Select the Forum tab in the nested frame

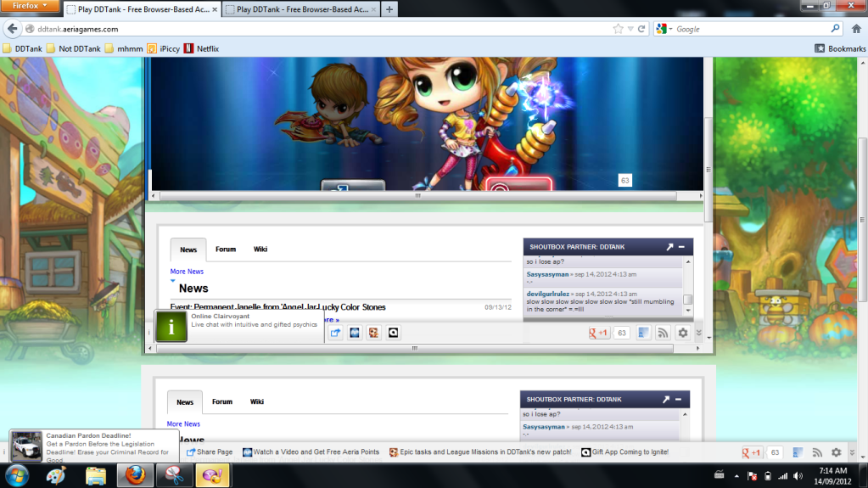click(x=226, y=250)
